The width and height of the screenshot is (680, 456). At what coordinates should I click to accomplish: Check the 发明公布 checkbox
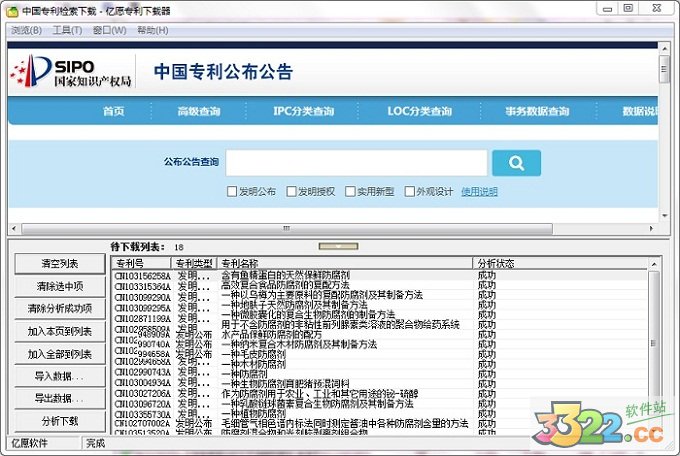[232, 191]
